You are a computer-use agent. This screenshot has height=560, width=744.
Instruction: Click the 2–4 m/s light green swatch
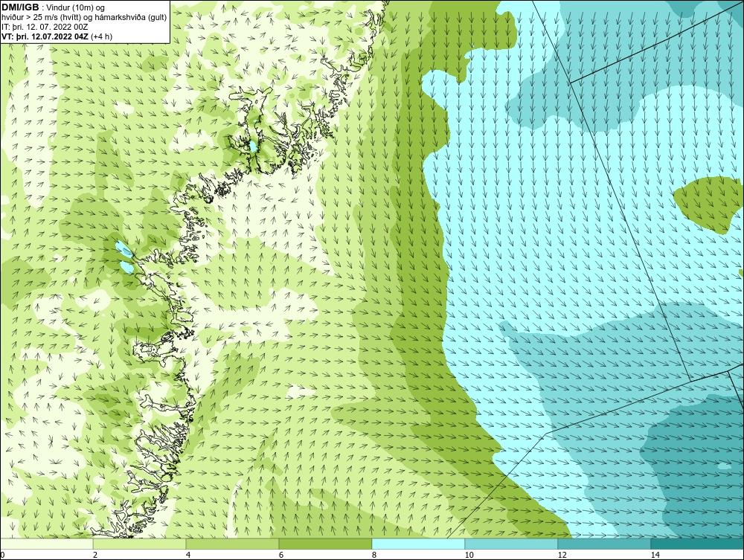[140, 544]
